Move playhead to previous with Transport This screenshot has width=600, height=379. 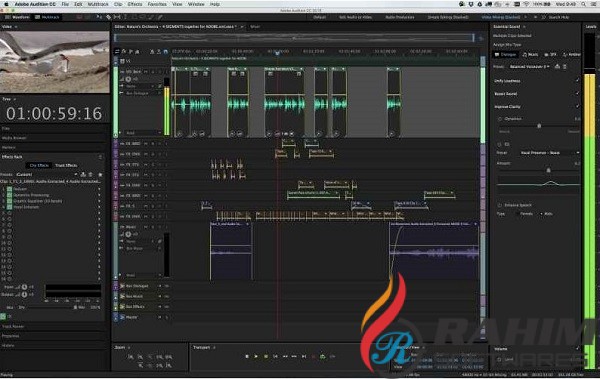point(275,356)
